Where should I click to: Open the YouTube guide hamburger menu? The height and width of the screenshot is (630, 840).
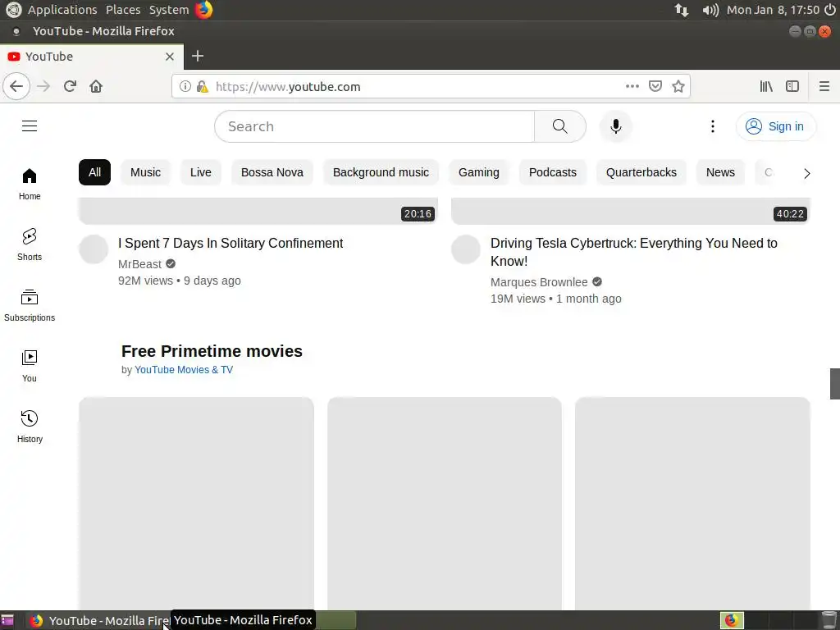coord(30,126)
